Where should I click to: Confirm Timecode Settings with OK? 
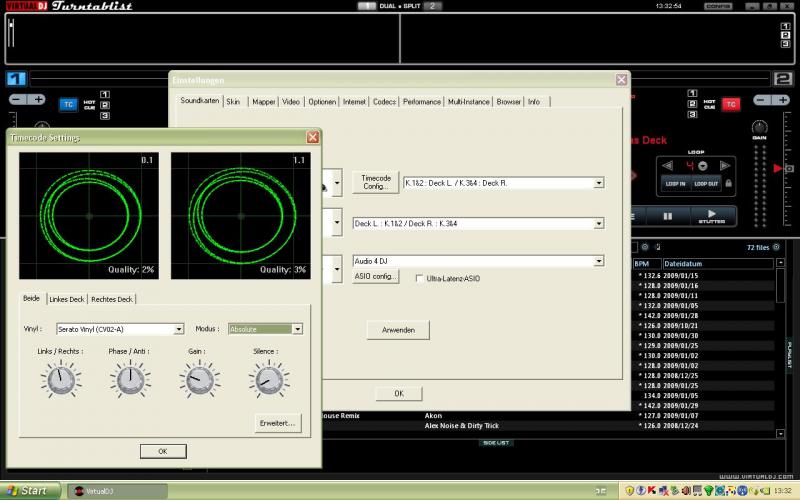pyautogui.click(x=163, y=451)
